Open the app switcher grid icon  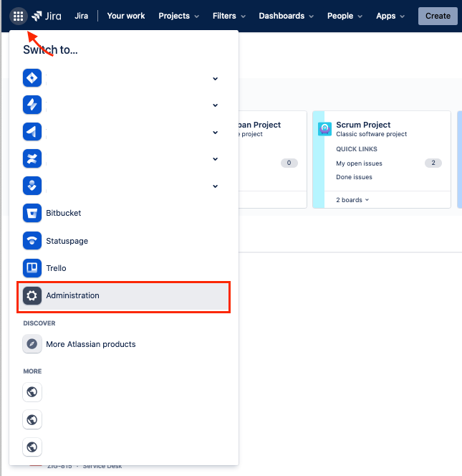point(18,16)
